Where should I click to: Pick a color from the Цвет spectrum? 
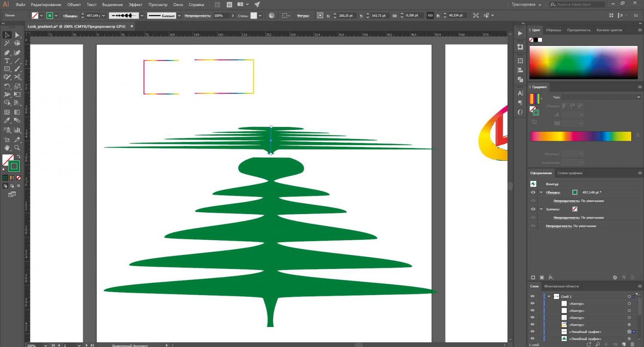click(583, 62)
